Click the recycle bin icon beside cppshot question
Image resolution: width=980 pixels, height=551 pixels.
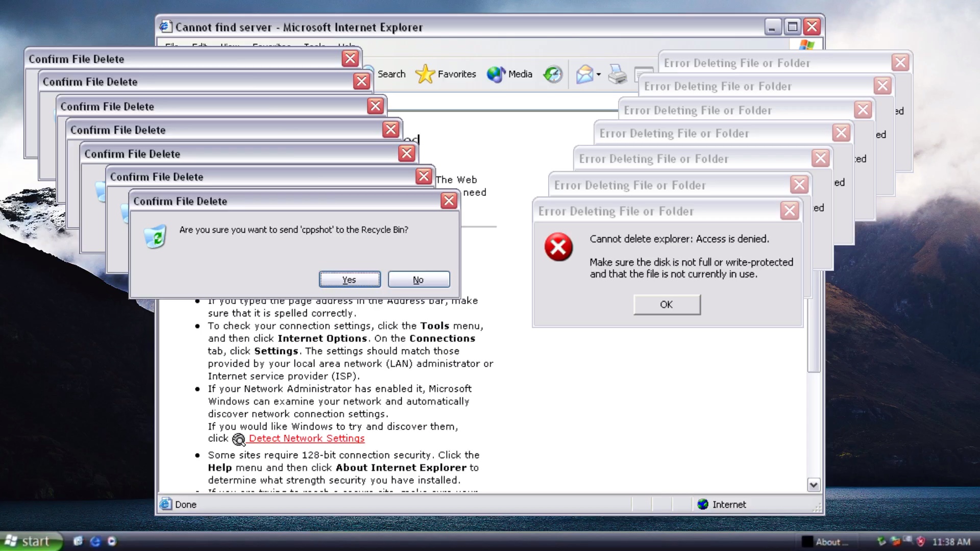[x=155, y=236]
